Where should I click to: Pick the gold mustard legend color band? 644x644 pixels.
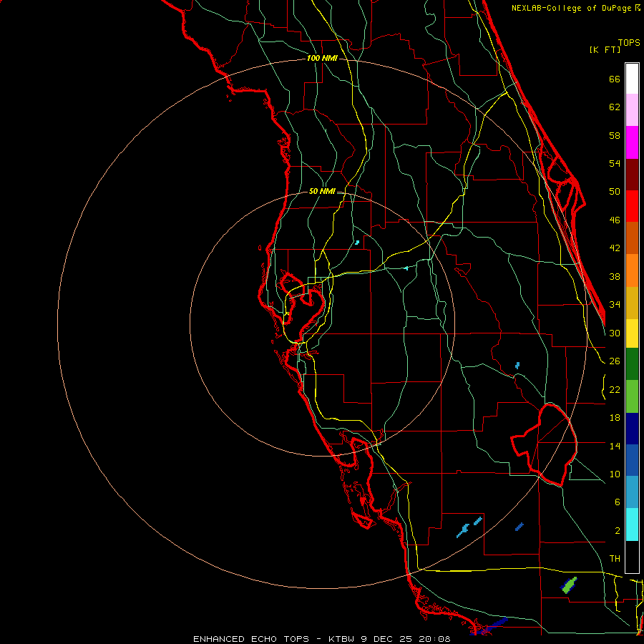[x=632, y=303]
